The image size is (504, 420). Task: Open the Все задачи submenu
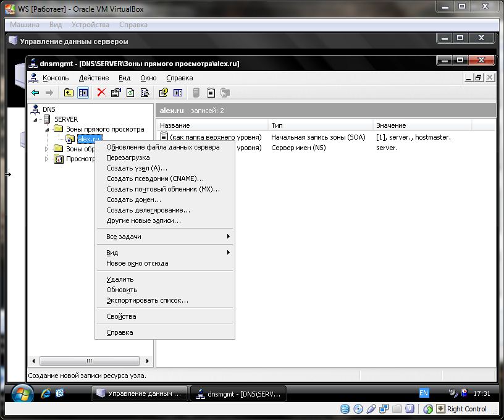[x=165, y=237]
